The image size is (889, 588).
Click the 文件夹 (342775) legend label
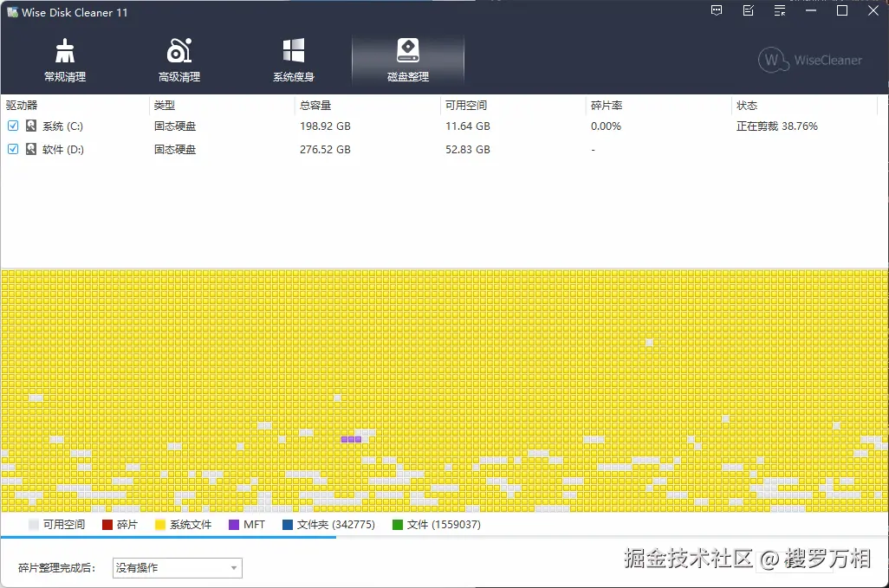pos(336,525)
